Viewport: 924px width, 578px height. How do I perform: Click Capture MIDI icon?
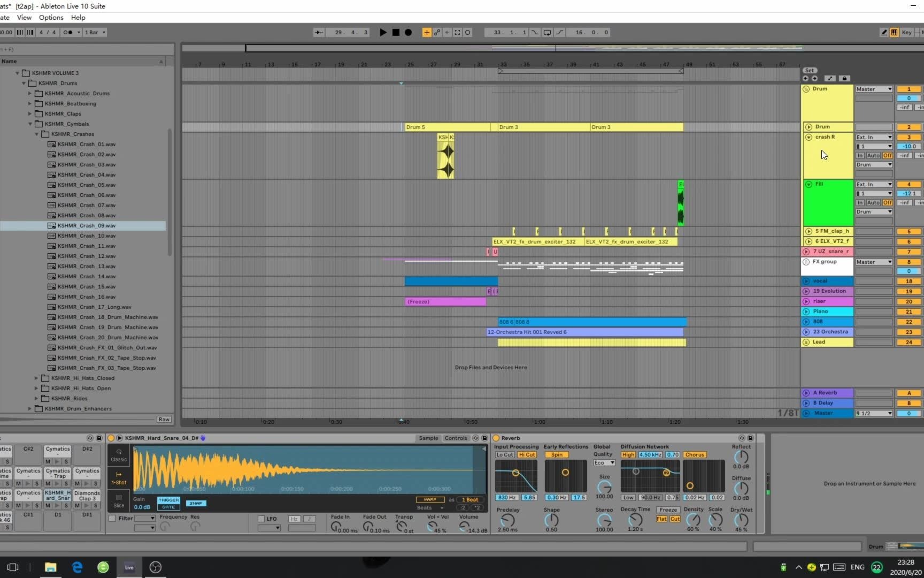pos(457,32)
